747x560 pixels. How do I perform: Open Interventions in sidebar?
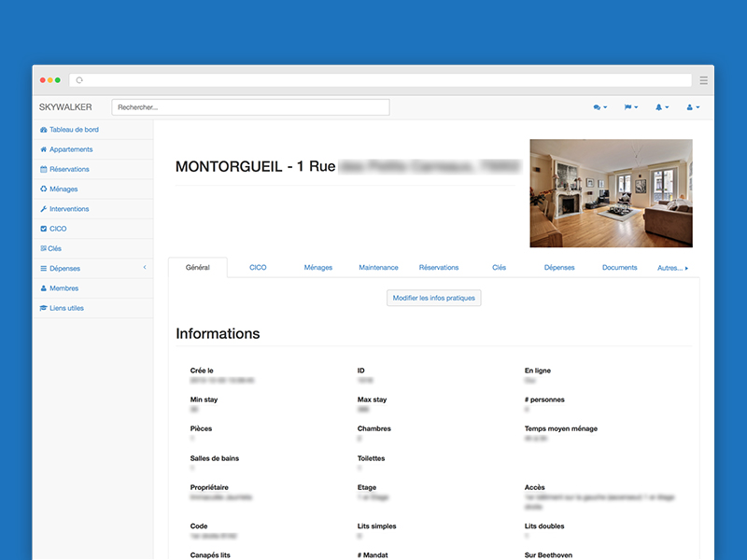click(x=92, y=209)
